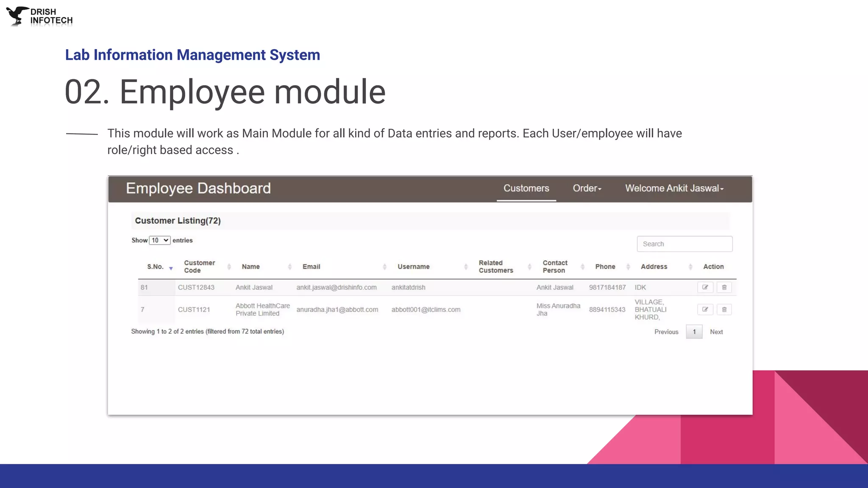
Task: Go to the Previous page
Action: click(666, 332)
